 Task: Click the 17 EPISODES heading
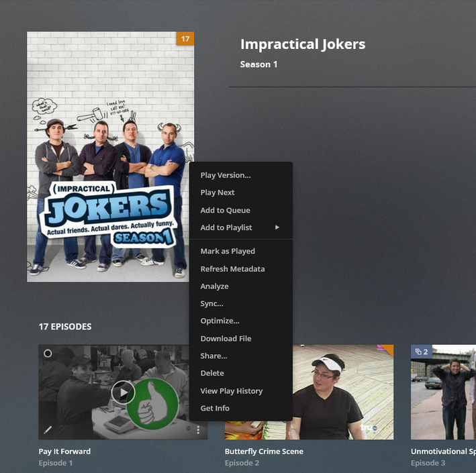click(x=65, y=327)
